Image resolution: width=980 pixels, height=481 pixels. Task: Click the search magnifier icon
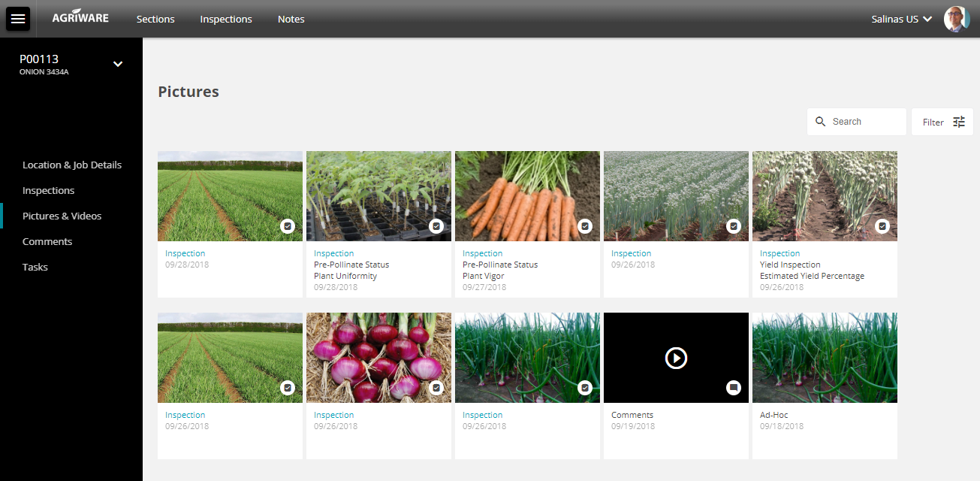(x=820, y=121)
